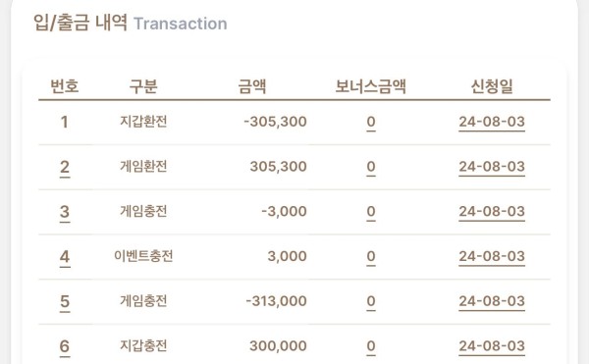The width and height of the screenshot is (589, 364).
Task: Click the 구분 column header
Action: click(143, 86)
